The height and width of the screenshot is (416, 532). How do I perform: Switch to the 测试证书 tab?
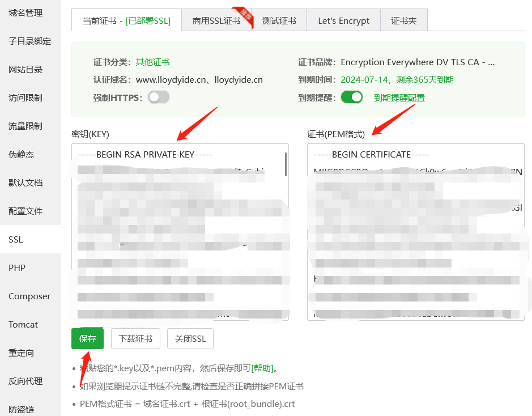click(x=279, y=21)
